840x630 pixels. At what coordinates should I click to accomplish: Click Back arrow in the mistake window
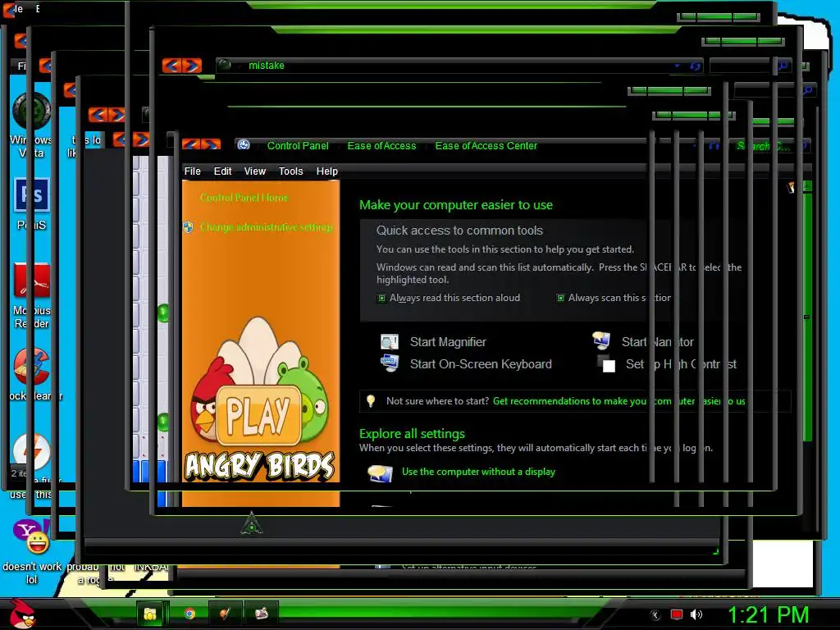[171, 66]
